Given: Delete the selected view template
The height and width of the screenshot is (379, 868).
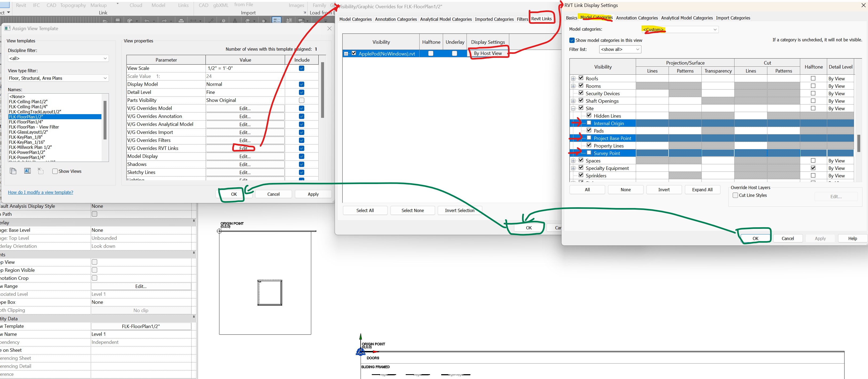Looking at the screenshot, I should tap(40, 171).
